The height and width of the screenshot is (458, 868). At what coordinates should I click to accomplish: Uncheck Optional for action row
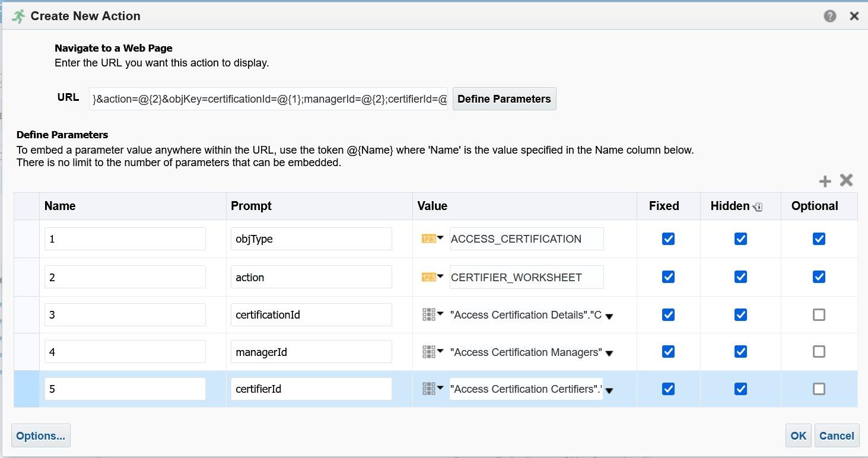(819, 276)
